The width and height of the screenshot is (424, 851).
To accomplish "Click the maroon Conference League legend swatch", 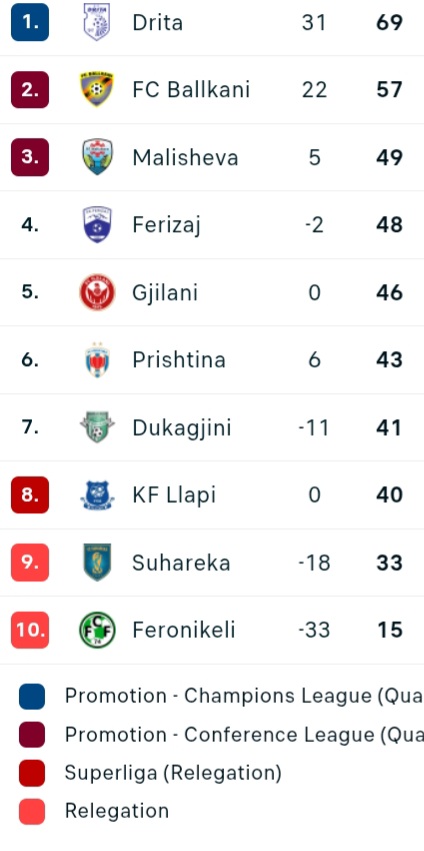I will pyautogui.click(x=32, y=735).
